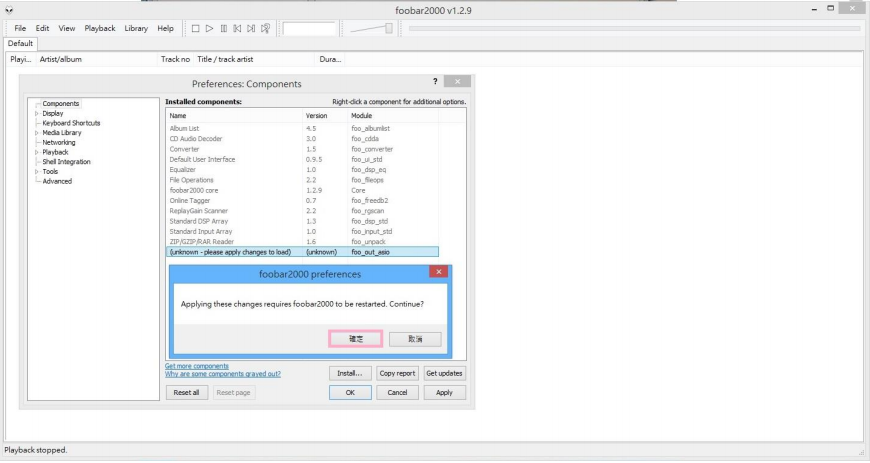Image resolution: width=870 pixels, height=463 pixels.
Task: Select the Standard Input Array component row
Action: click(302, 232)
